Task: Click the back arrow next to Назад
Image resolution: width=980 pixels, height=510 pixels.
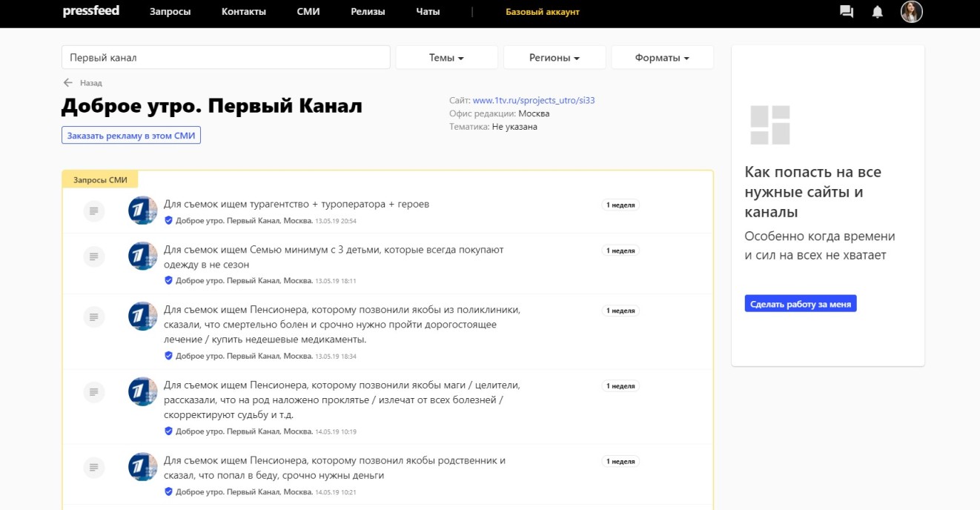Action: pyautogui.click(x=68, y=83)
